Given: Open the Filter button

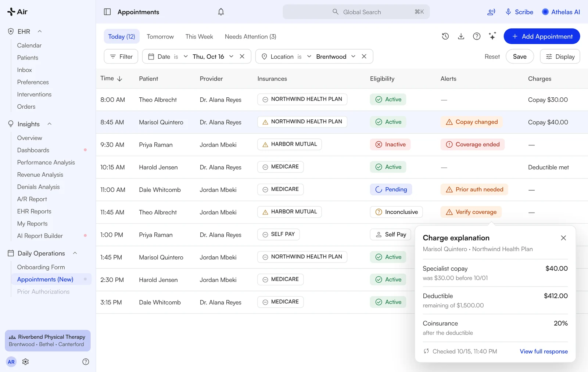Looking at the screenshot, I should point(121,56).
